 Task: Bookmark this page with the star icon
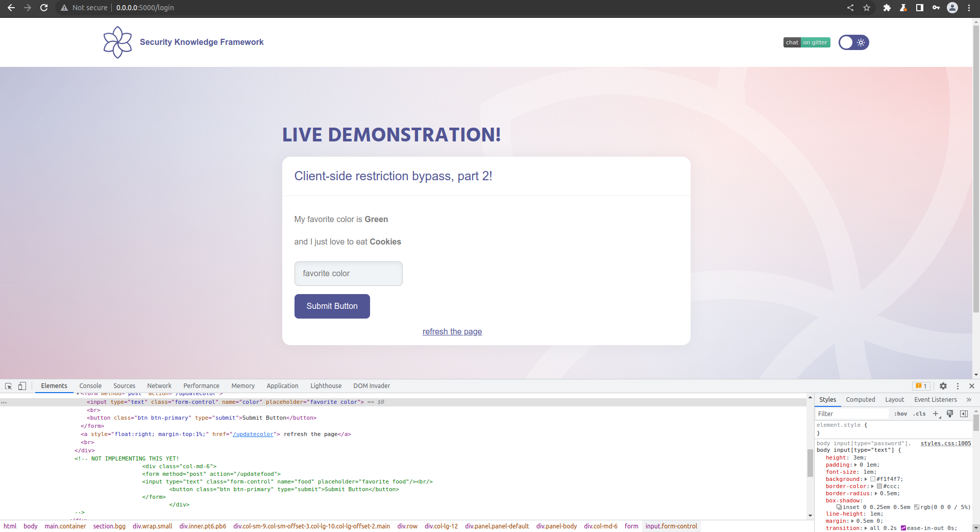[x=867, y=8]
